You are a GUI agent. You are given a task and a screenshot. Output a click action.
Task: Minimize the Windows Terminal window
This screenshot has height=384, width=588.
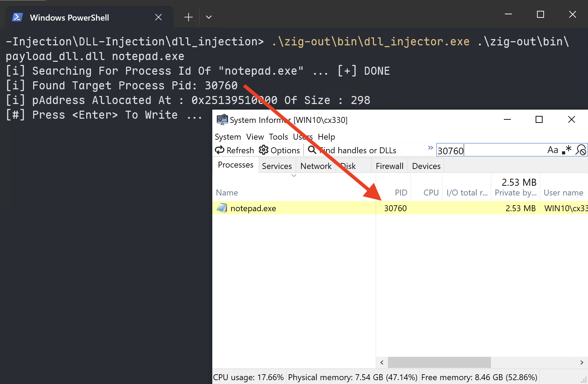(x=508, y=14)
